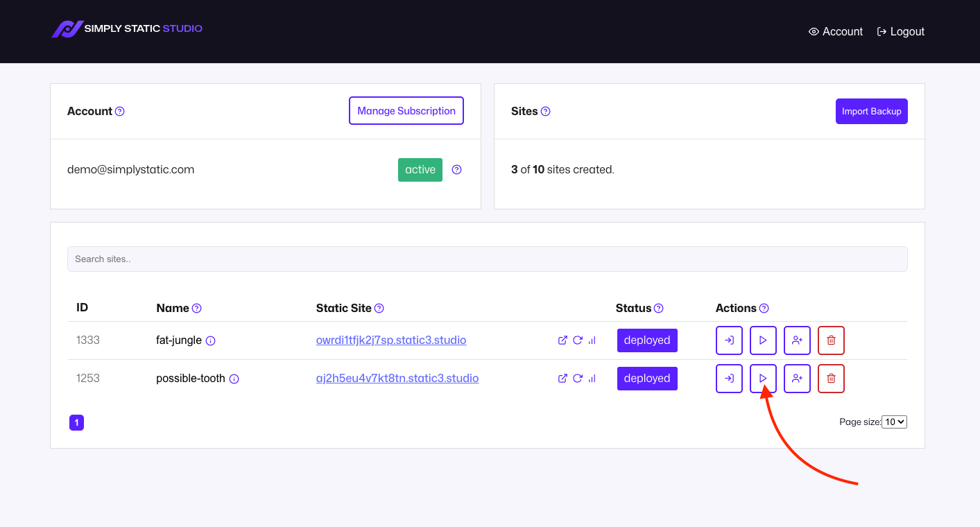This screenshot has width=980, height=527.
Task: Open fat-jungle static site in new tab icon
Action: [562, 340]
